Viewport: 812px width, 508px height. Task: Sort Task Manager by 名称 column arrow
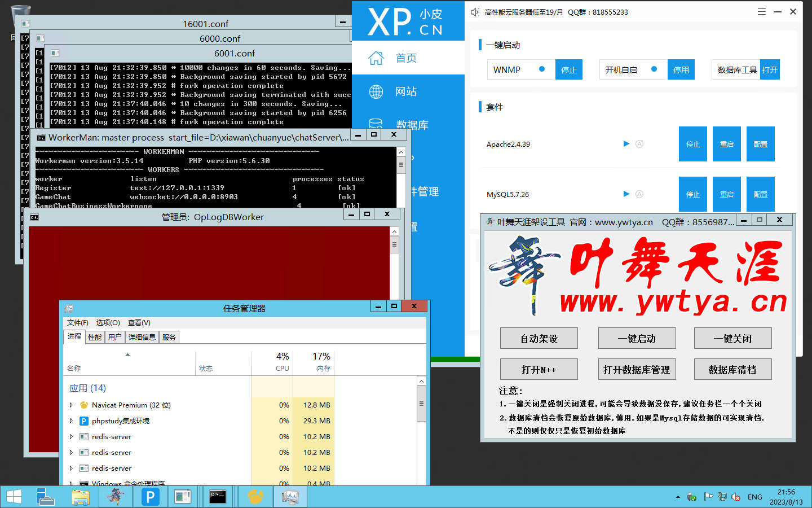(127, 355)
